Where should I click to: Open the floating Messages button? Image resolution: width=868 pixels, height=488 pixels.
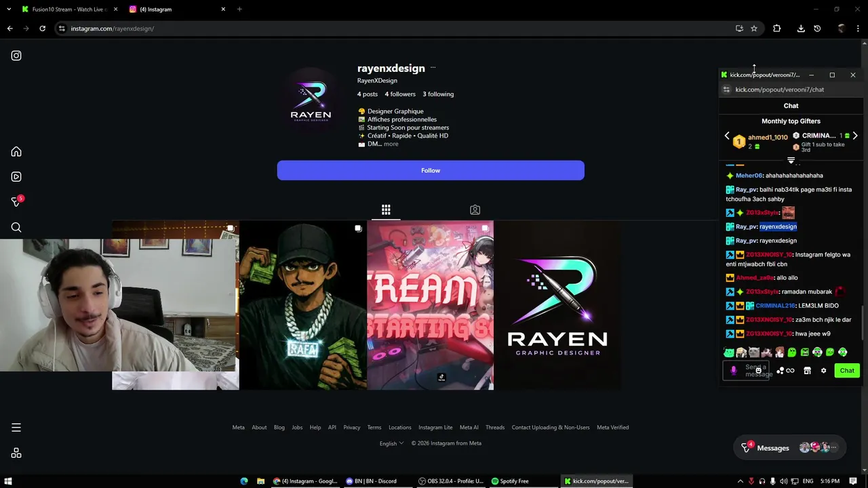coord(790,447)
